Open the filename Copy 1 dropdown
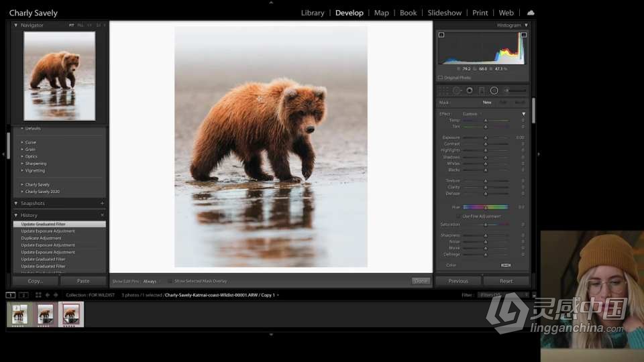 [x=278, y=295]
